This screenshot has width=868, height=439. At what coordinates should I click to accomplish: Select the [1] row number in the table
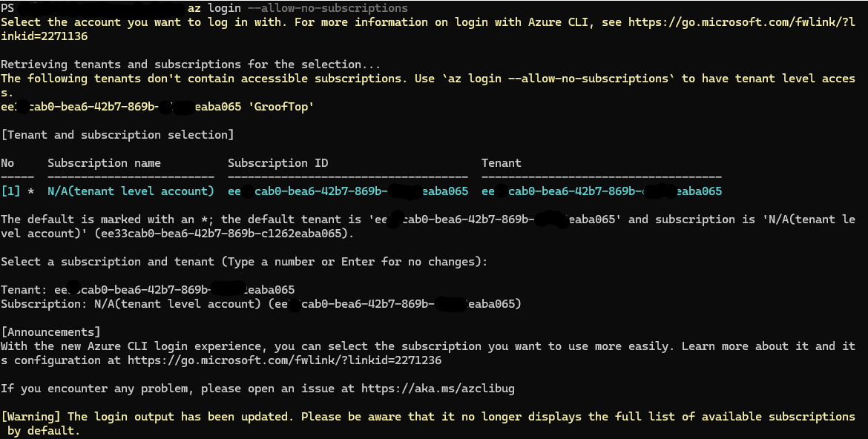[x=10, y=191]
